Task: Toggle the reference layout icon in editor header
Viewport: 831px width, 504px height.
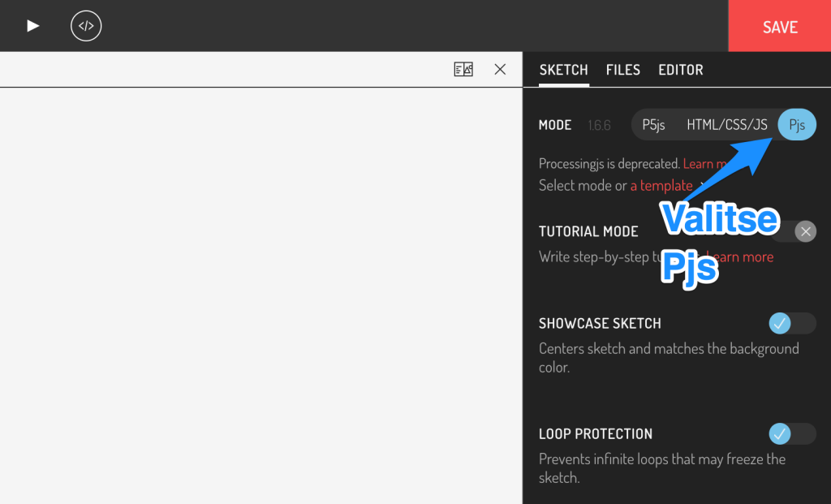Action: (463, 70)
